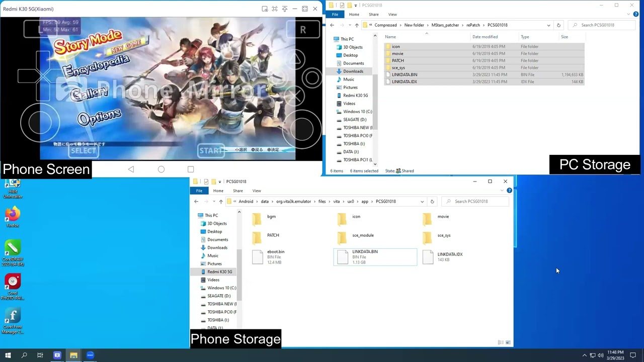The width and height of the screenshot is (644, 362).
Task: Open View tab in PC Storage window
Action: point(392,15)
